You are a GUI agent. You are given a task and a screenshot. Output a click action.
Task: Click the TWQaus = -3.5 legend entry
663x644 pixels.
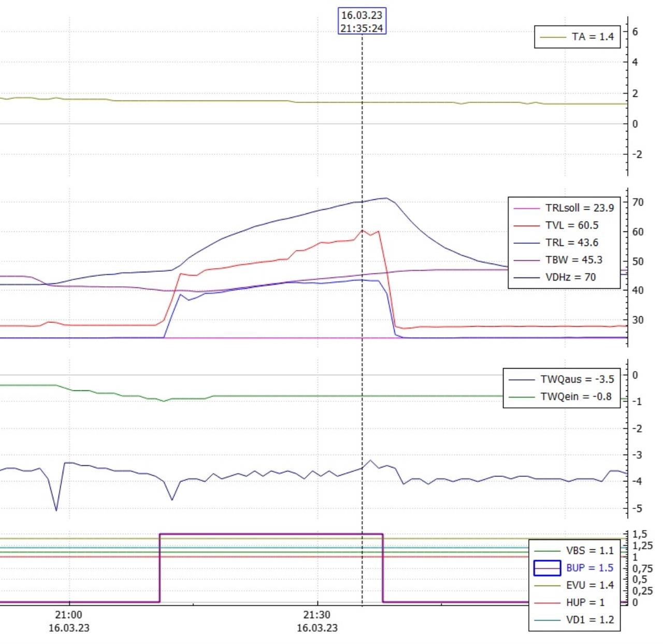click(577, 379)
